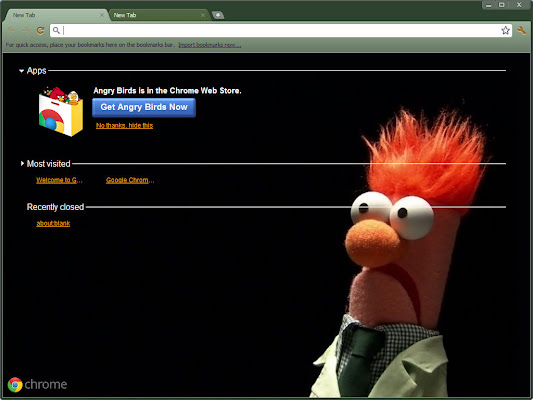Close the first New Tab
The width and height of the screenshot is (533, 400).
[102, 15]
